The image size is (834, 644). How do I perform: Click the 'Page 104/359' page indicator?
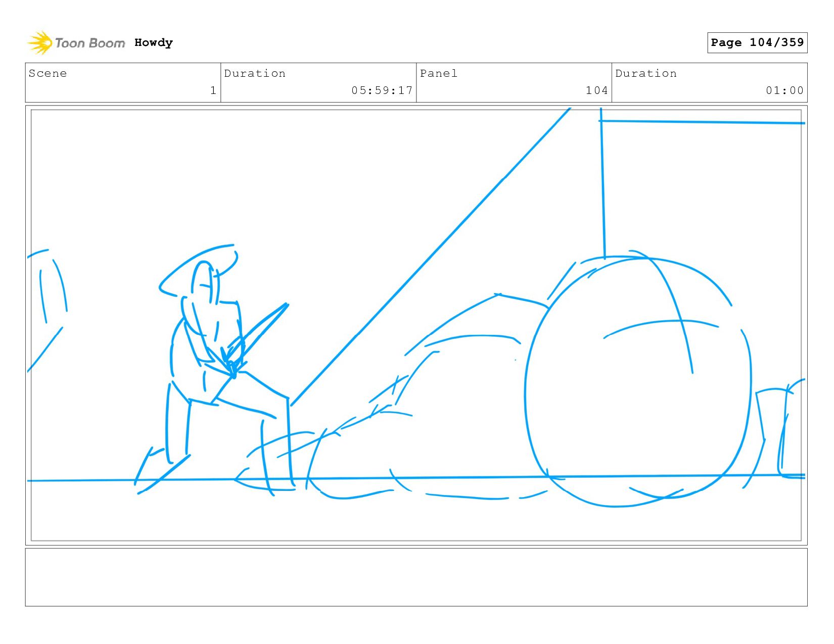(x=757, y=42)
